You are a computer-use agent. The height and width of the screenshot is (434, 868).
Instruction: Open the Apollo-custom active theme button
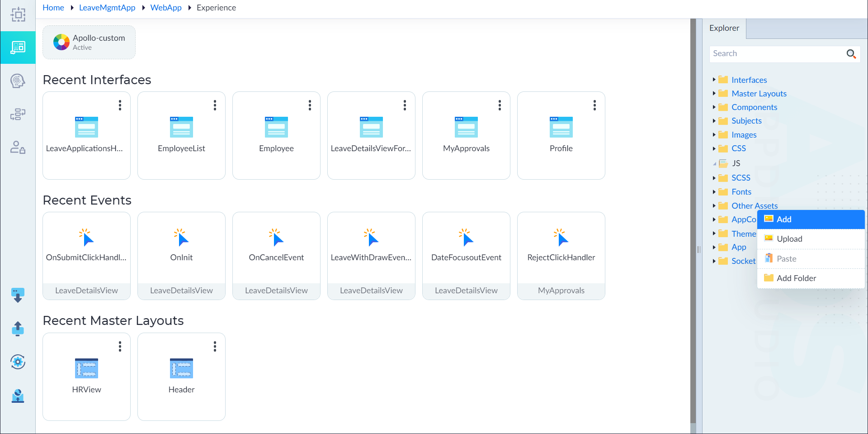click(x=89, y=42)
